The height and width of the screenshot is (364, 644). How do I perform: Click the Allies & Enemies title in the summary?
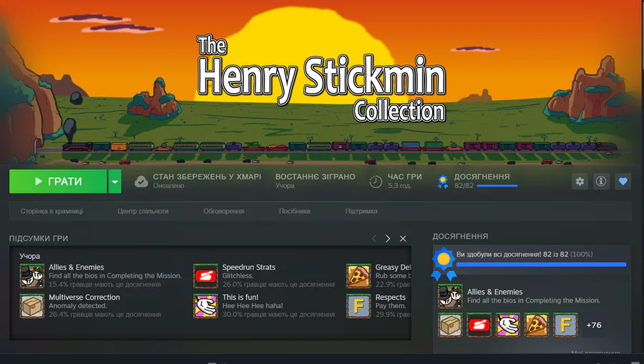point(77,267)
